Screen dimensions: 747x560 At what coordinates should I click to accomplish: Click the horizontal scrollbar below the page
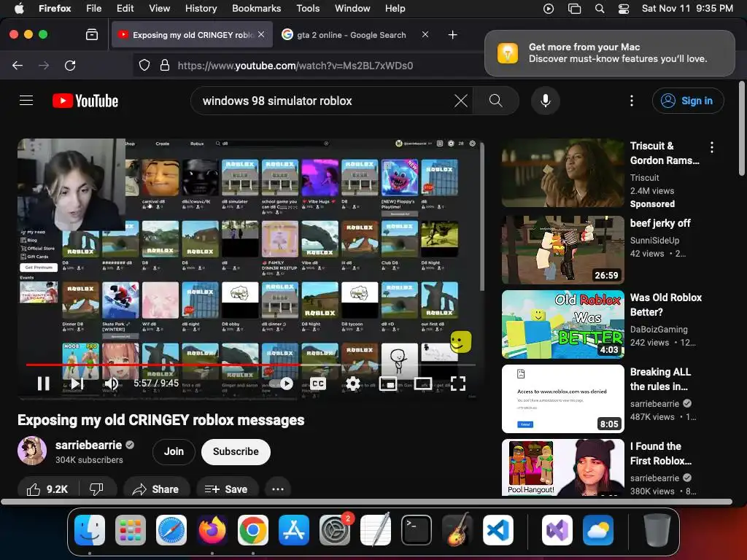(x=366, y=502)
